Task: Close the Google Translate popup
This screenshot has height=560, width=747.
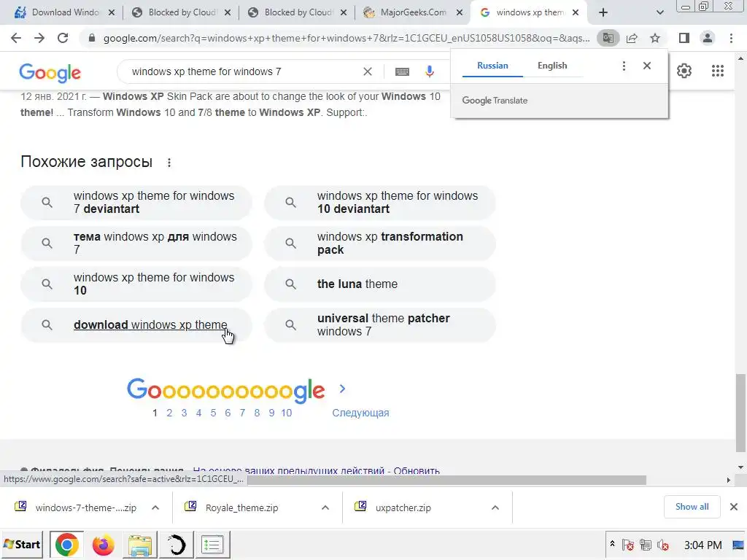Action: click(x=646, y=66)
